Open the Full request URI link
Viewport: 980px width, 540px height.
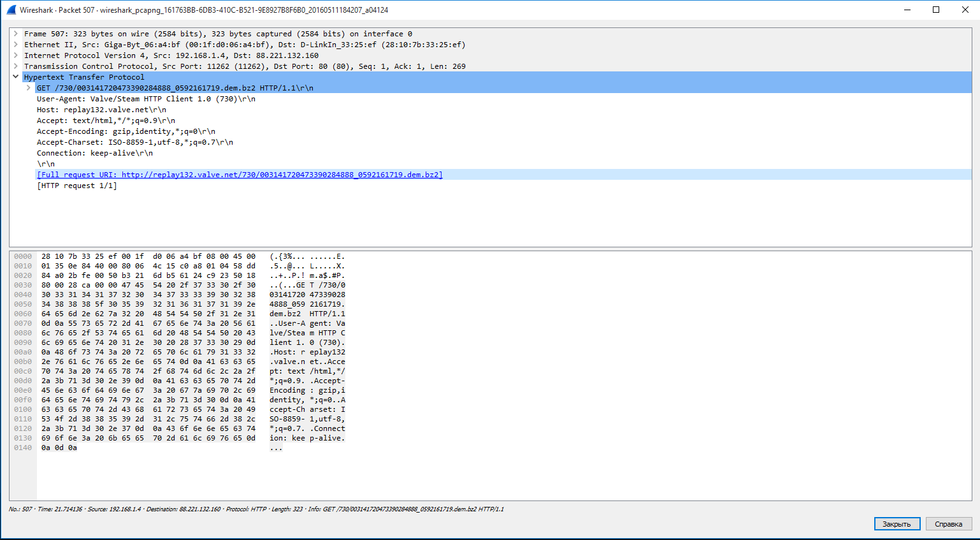pyautogui.click(x=240, y=175)
